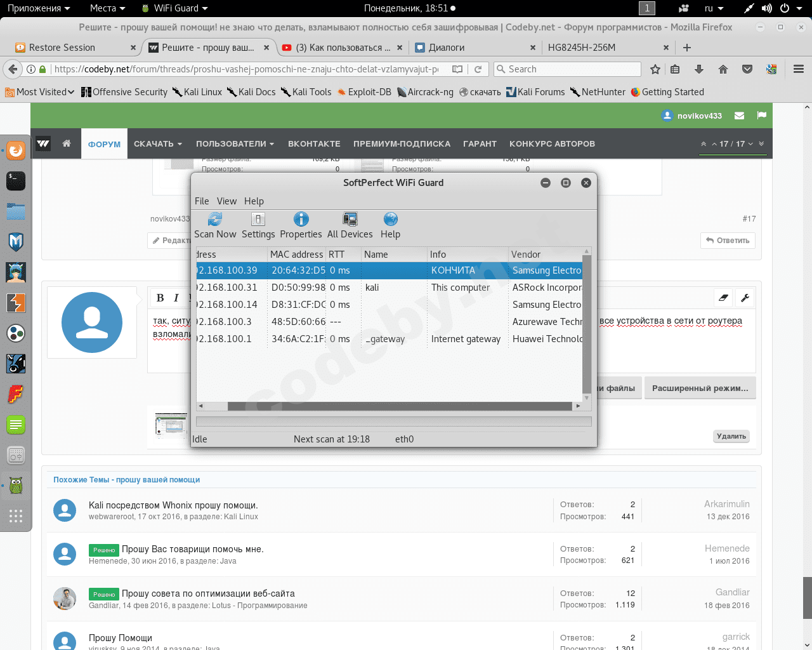Open forum inbox envelope icon
The image size is (812, 650).
[739, 116]
